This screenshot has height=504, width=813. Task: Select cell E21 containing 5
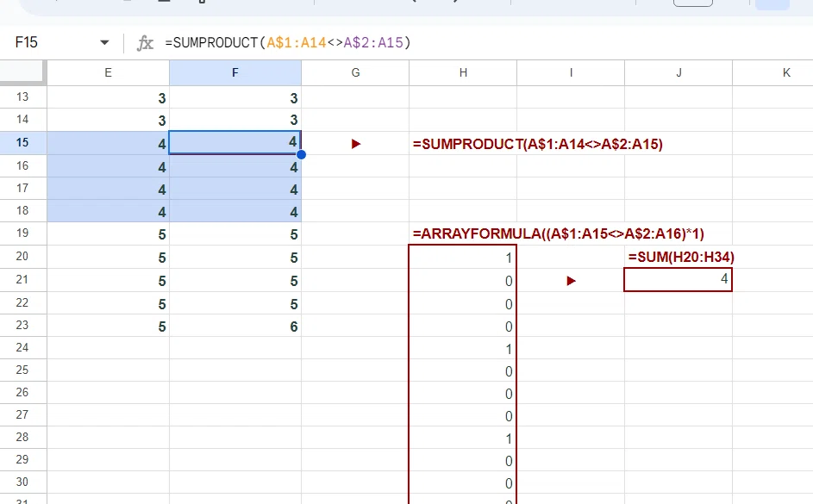pos(108,280)
